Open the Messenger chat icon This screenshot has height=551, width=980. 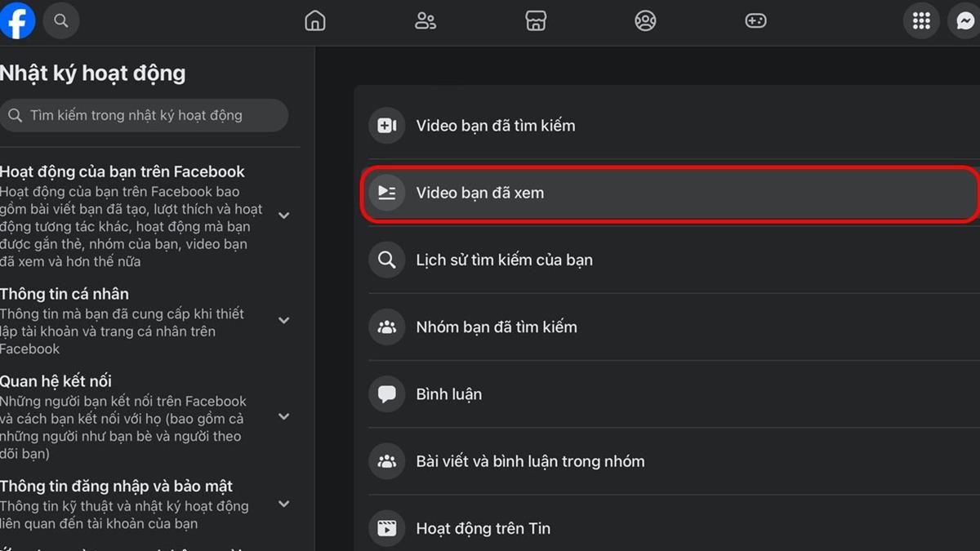tap(966, 21)
